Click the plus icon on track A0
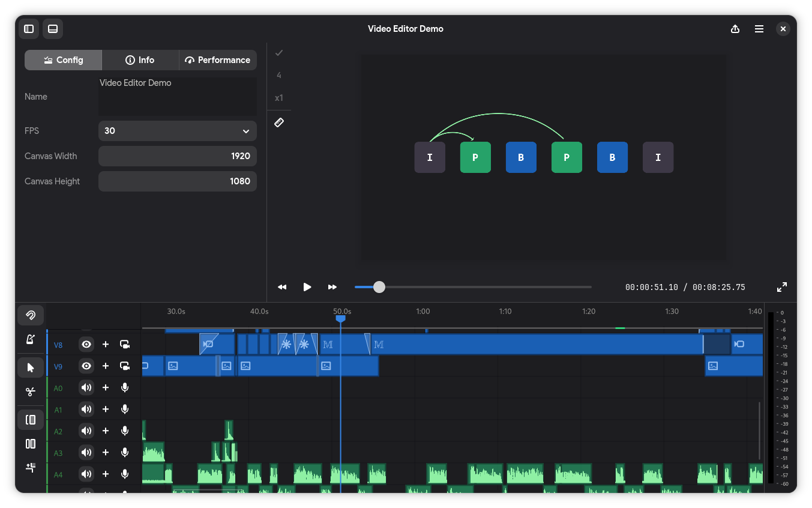Image resolution: width=812 pixels, height=508 pixels. (106, 388)
